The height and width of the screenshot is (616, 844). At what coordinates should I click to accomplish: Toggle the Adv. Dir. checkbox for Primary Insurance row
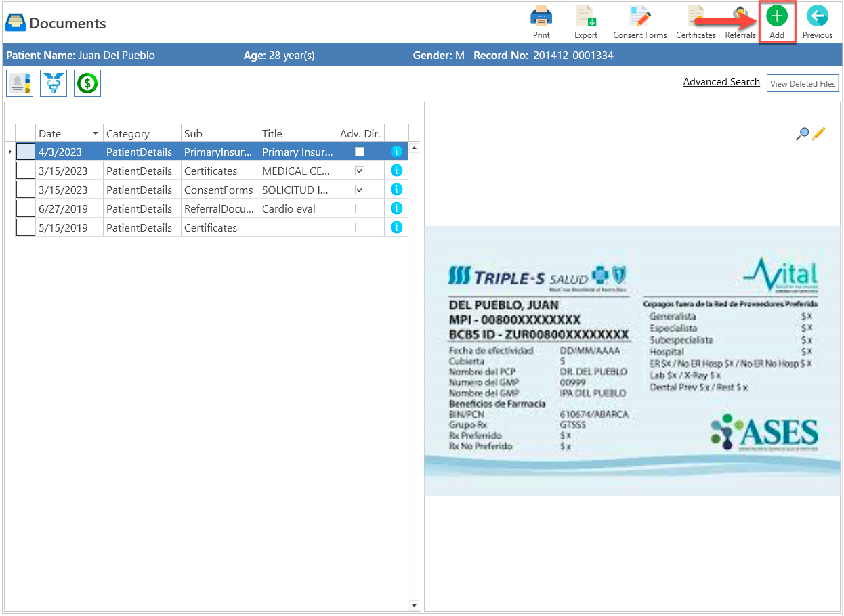360,152
